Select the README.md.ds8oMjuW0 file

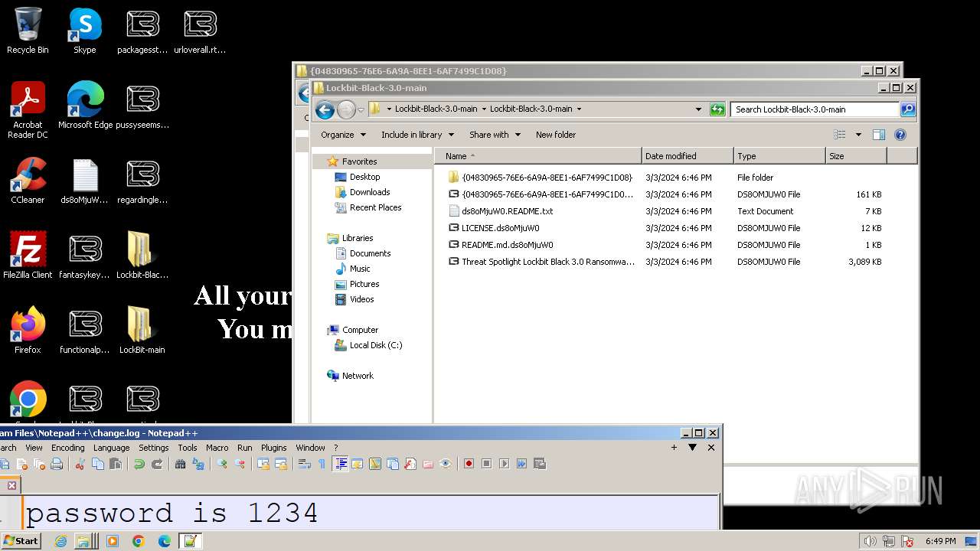point(507,245)
